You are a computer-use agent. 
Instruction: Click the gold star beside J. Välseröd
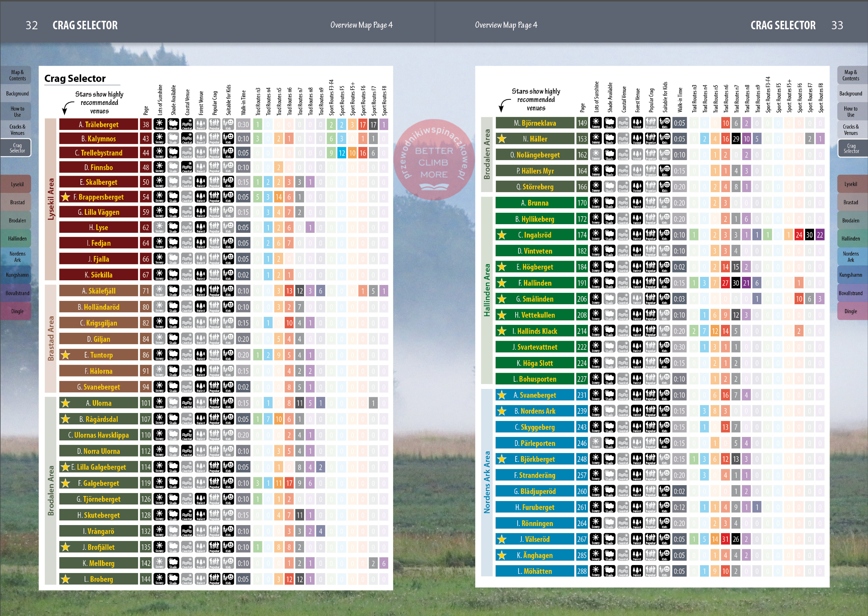click(x=501, y=539)
